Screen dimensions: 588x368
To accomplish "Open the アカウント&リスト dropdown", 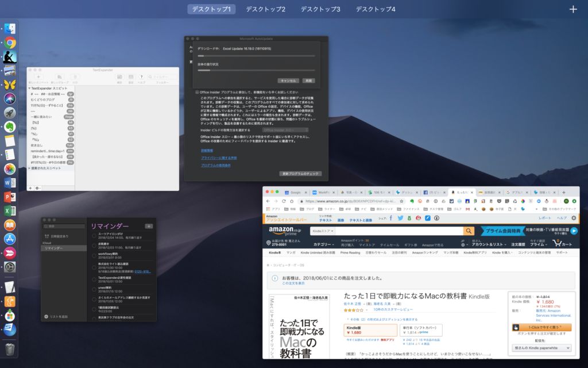I will 489,244.
